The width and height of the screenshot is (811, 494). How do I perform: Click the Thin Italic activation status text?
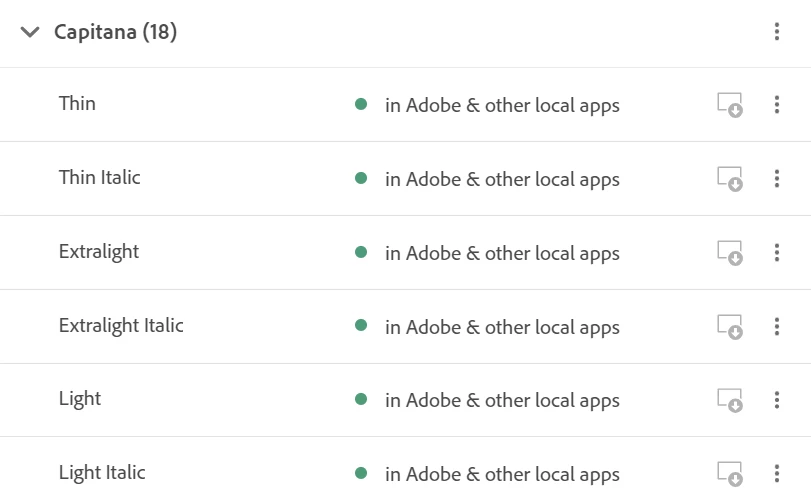pyautogui.click(x=502, y=180)
